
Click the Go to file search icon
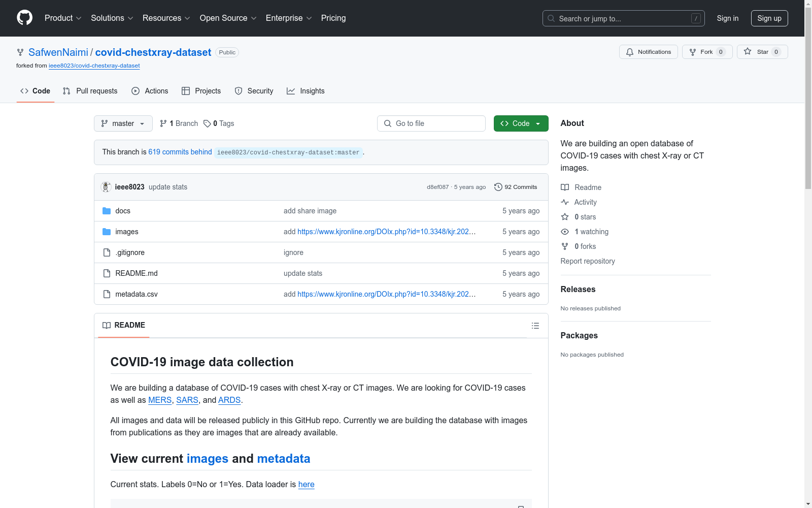(388, 123)
